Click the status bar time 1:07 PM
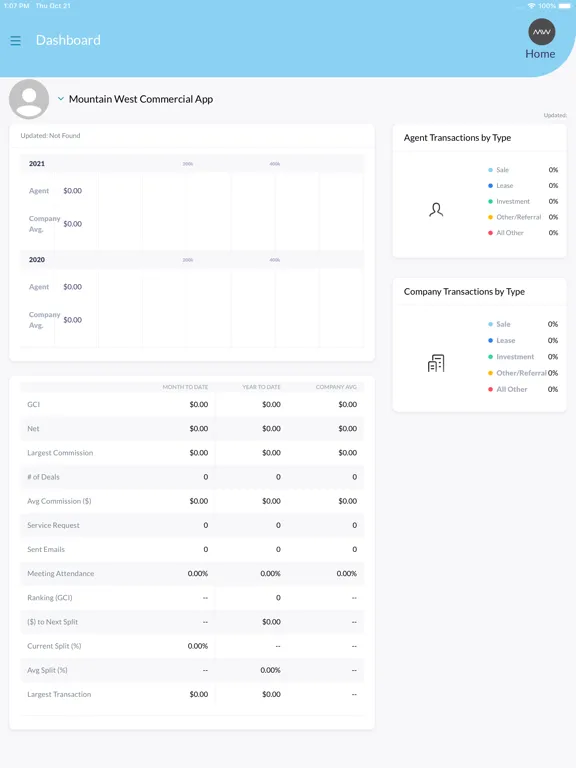Screen dimensions: 576x768 pos(17,6)
